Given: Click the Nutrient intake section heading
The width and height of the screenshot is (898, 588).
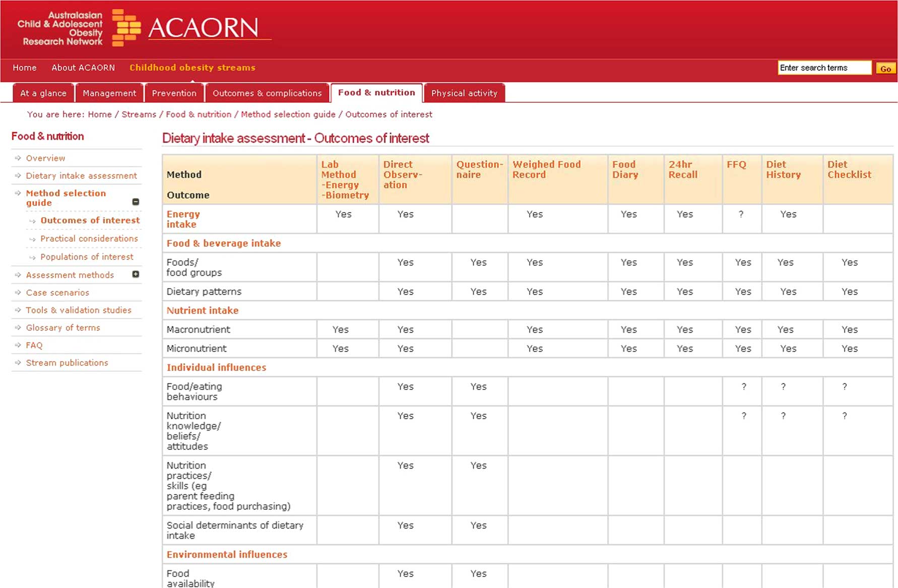Looking at the screenshot, I should 203,310.
